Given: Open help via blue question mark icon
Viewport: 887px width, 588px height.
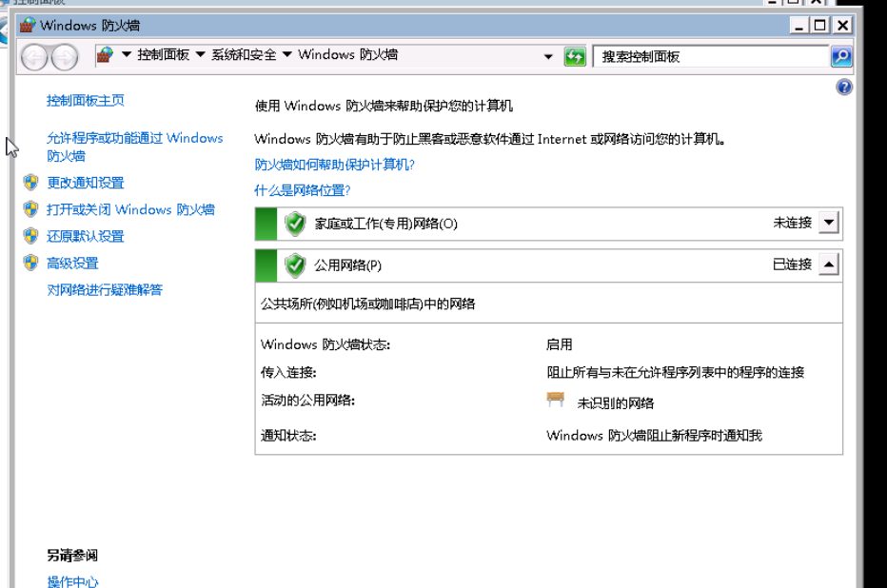Looking at the screenshot, I should click(x=843, y=88).
